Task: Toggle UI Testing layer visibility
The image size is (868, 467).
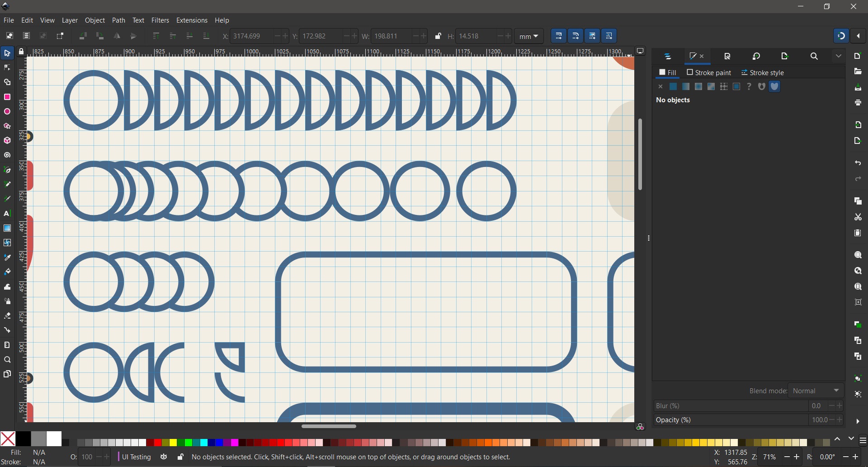Action: 164,457
